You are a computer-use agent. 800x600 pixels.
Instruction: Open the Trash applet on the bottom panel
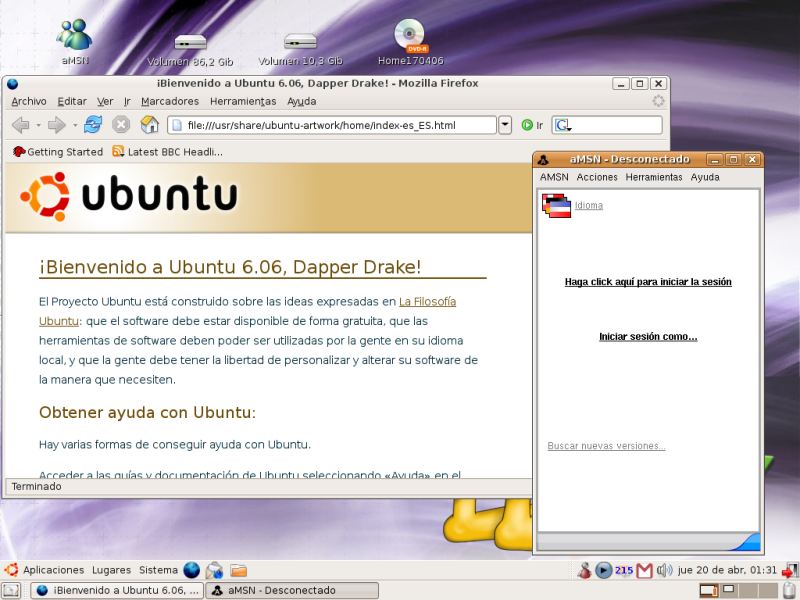click(790, 590)
